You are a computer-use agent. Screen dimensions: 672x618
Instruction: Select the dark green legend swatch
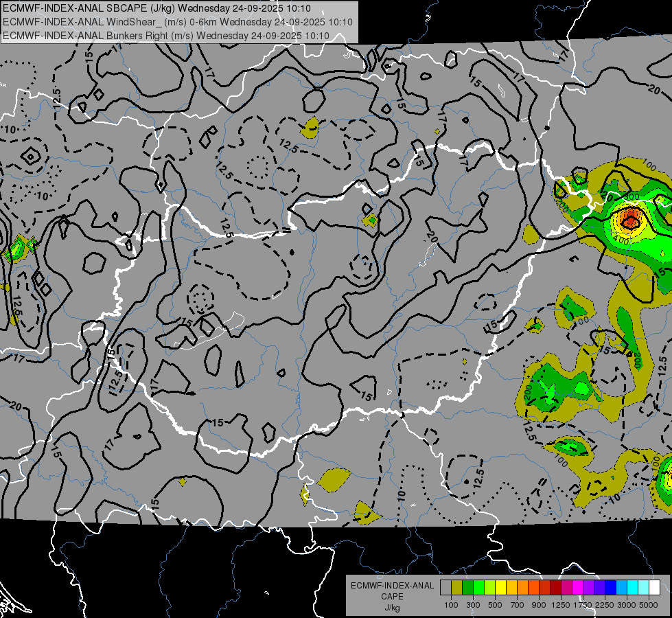coord(468,588)
